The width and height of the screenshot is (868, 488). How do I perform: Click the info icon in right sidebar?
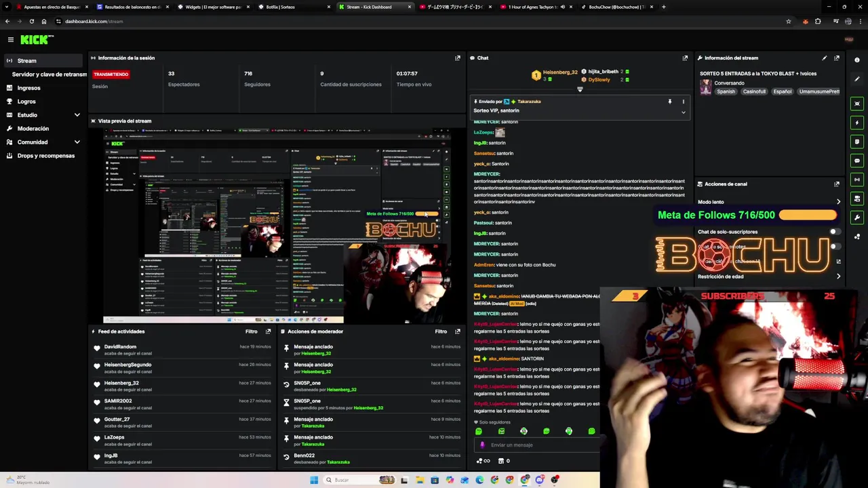857,60
